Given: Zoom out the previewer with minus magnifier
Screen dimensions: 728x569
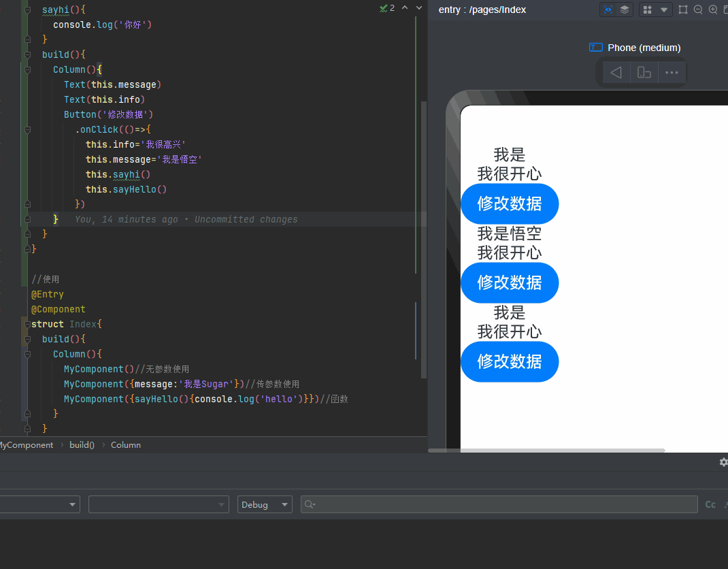Looking at the screenshot, I should coord(698,10).
